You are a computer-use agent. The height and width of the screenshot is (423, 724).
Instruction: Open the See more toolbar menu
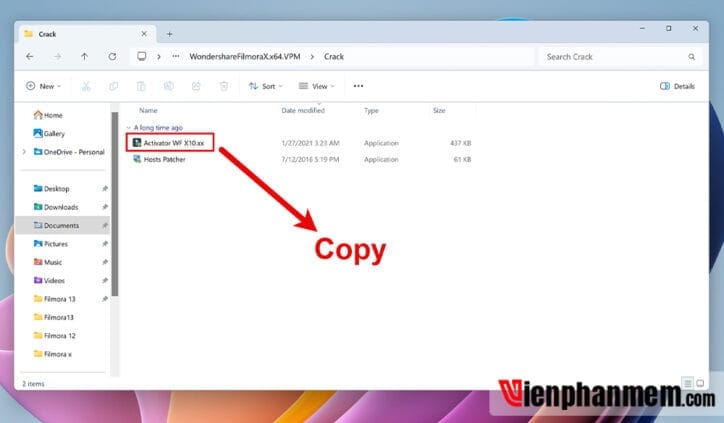[x=358, y=86]
